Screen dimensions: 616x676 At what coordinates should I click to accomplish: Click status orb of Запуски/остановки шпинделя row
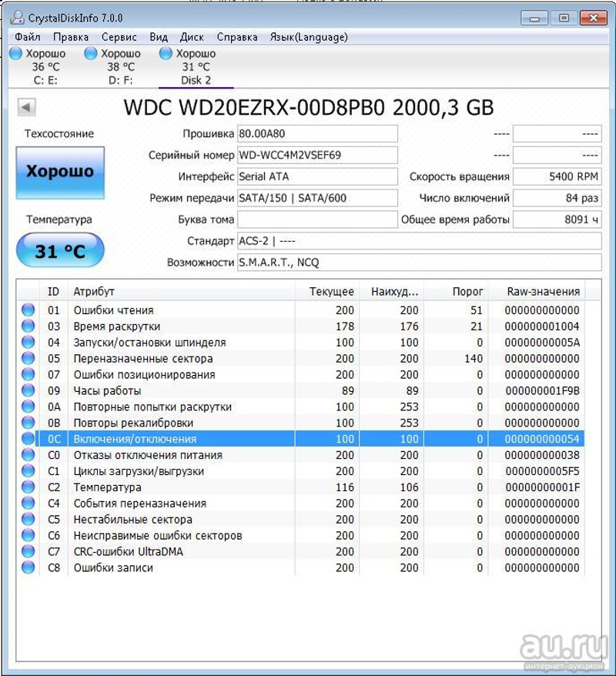click(28, 343)
